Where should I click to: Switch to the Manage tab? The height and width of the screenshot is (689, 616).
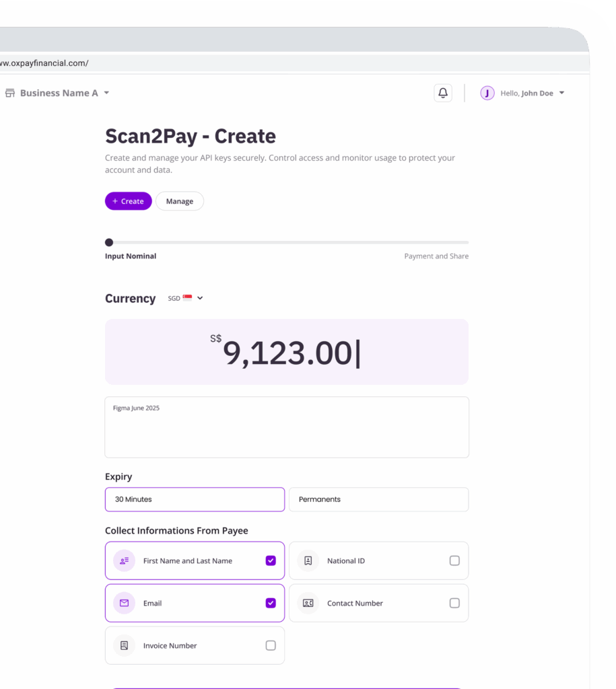pyautogui.click(x=180, y=201)
